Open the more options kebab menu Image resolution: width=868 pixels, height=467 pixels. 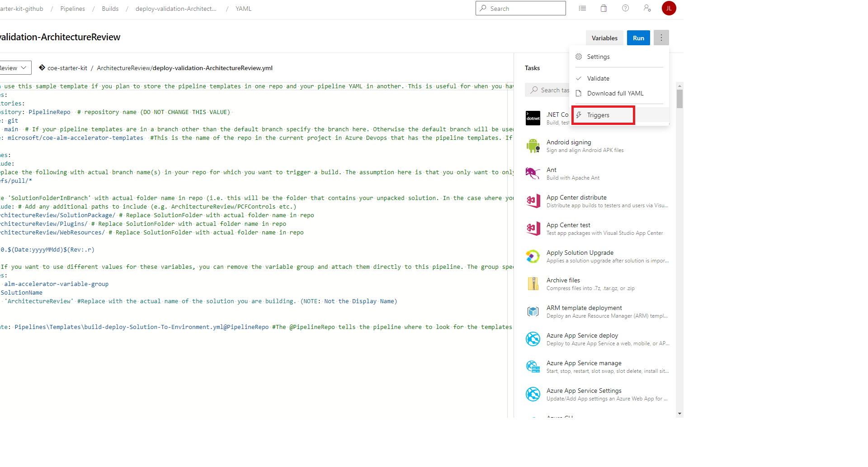(661, 38)
